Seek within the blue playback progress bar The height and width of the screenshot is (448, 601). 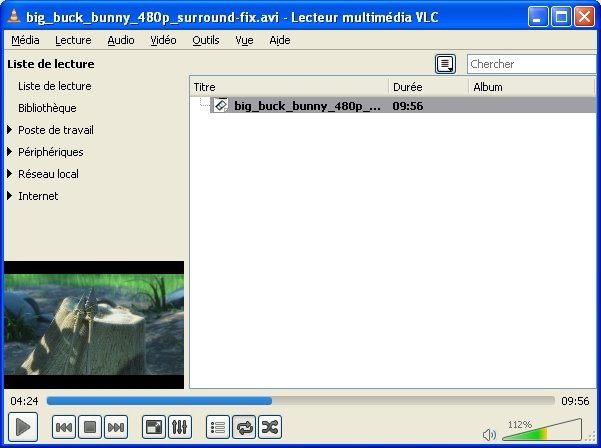(x=300, y=401)
